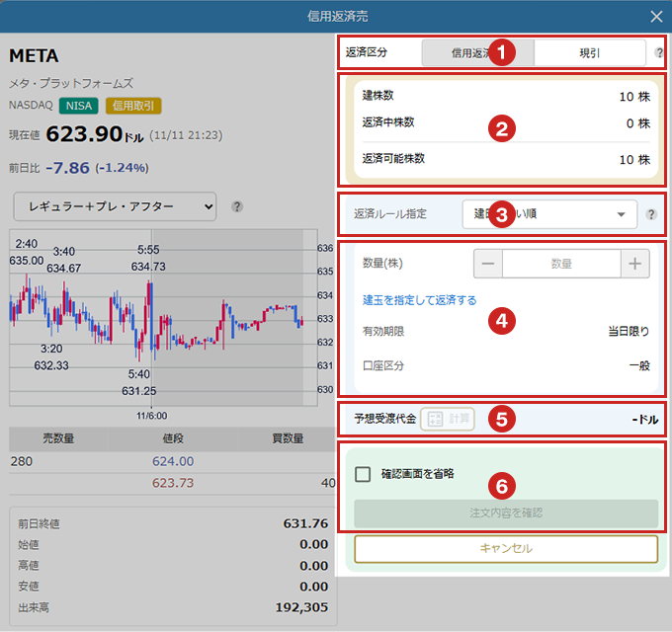Image resolution: width=672 pixels, height=632 pixels.
Task: Tick the 確認画面を省略 checkbox
Action: (x=363, y=474)
